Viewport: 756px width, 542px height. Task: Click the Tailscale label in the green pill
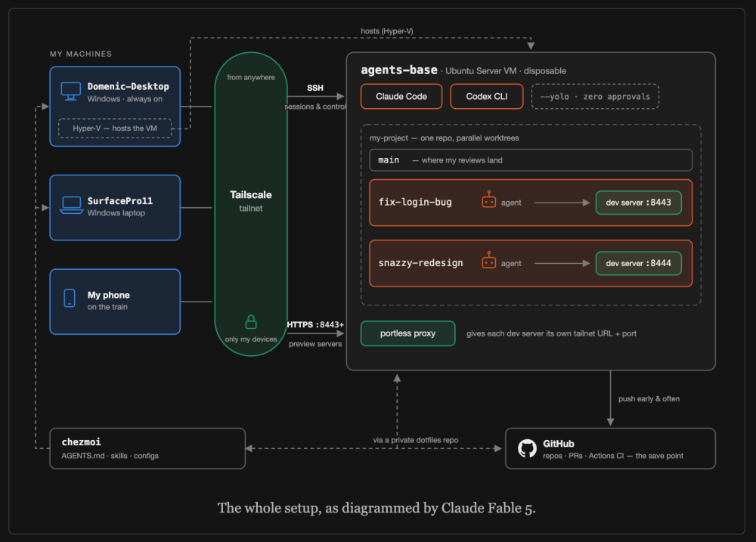coord(251,195)
